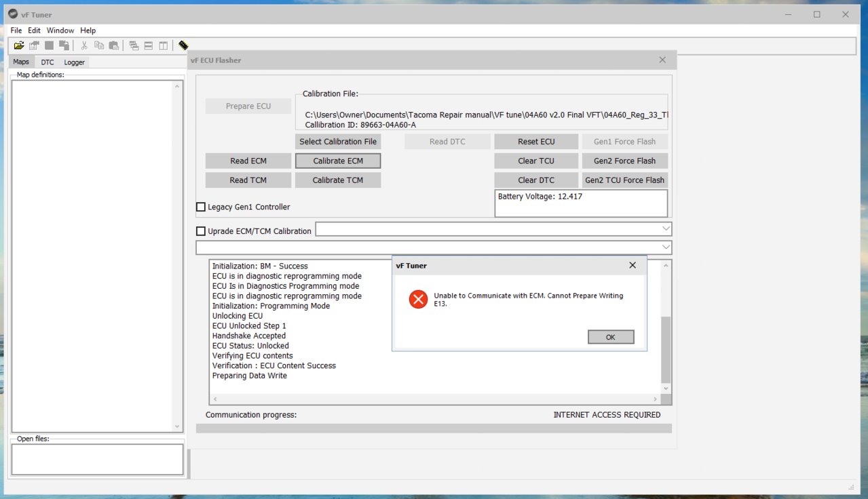The image size is (868, 499).
Task: Click the Tile Horizontally toolbar icon
Action: click(x=149, y=45)
